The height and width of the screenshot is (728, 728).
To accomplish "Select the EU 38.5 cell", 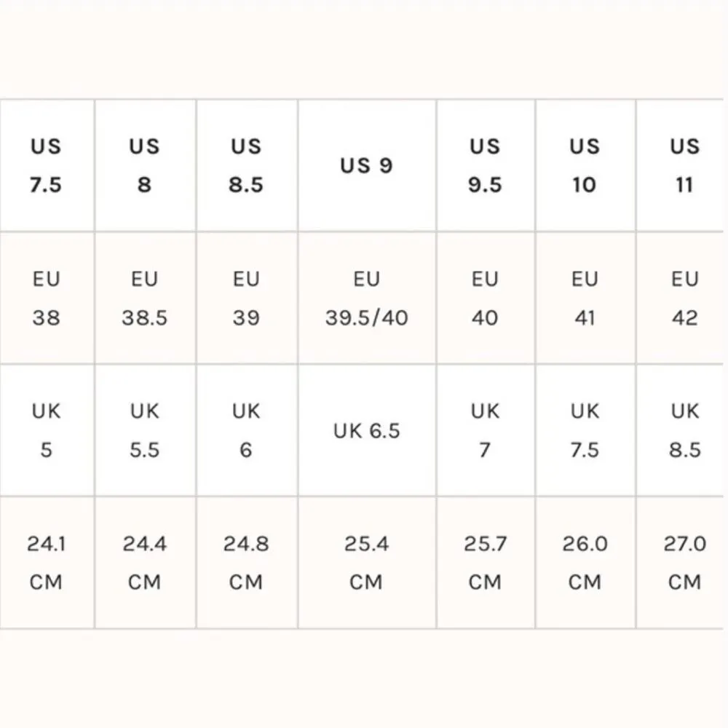I will tap(144, 298).
